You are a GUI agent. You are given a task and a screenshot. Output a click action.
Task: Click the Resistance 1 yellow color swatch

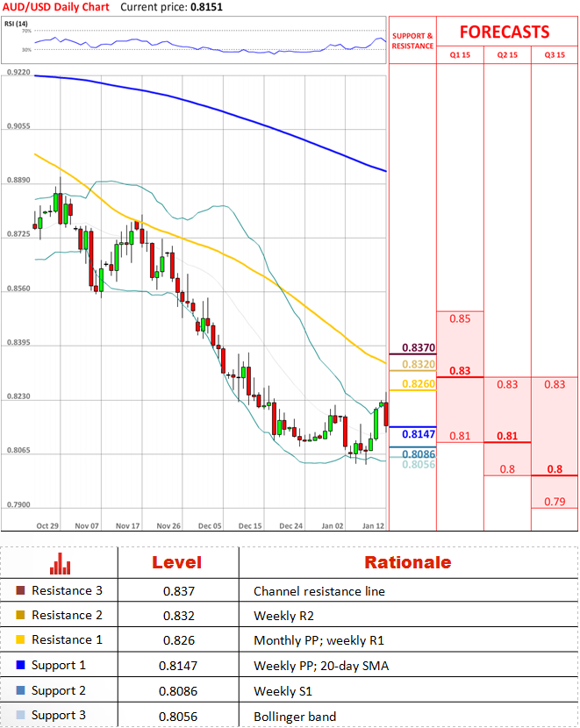(x=20, y=639)
